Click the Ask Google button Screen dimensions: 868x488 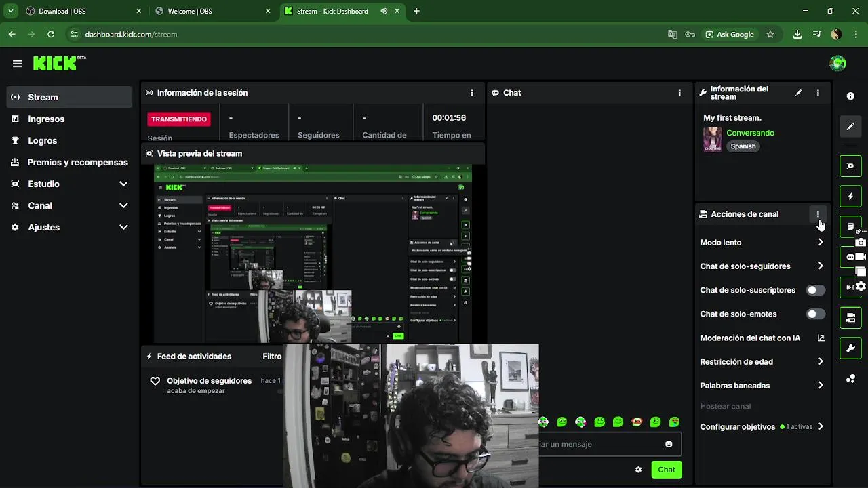pos(729,34)
